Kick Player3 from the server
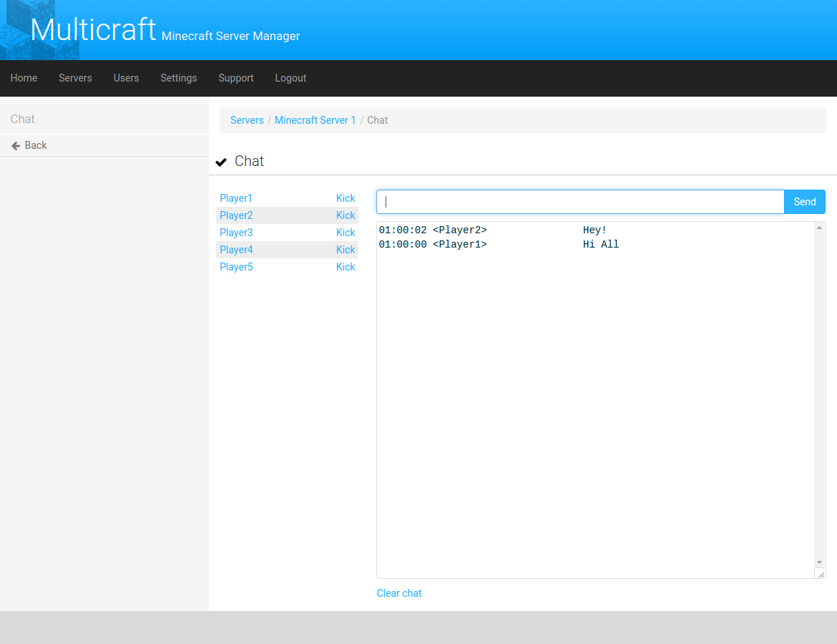The height and width of the screenshot is (644, 837). 346,233
